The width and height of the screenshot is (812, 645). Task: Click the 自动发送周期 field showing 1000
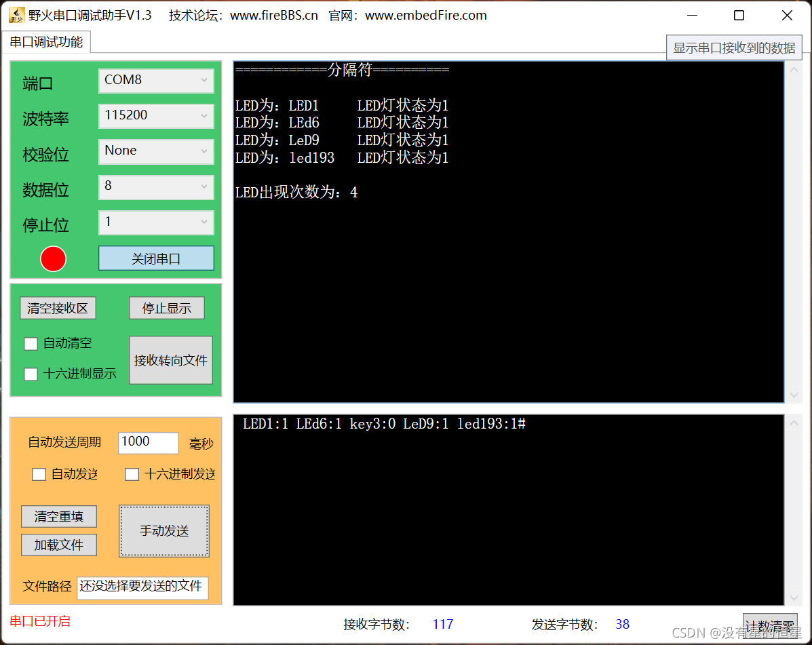pyautogui.click(x=148, y=443)
